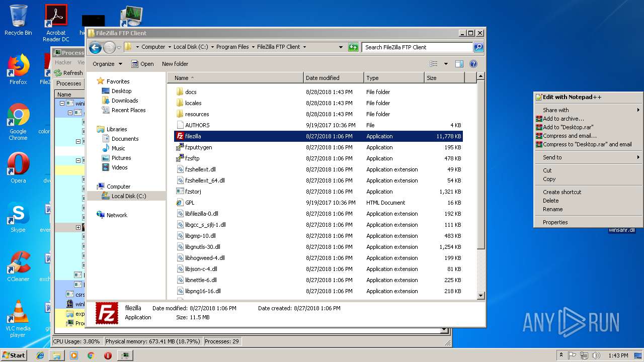Toggle the preview pane button
The height and width of the screenshot is (362, 644).
[459, 64]
